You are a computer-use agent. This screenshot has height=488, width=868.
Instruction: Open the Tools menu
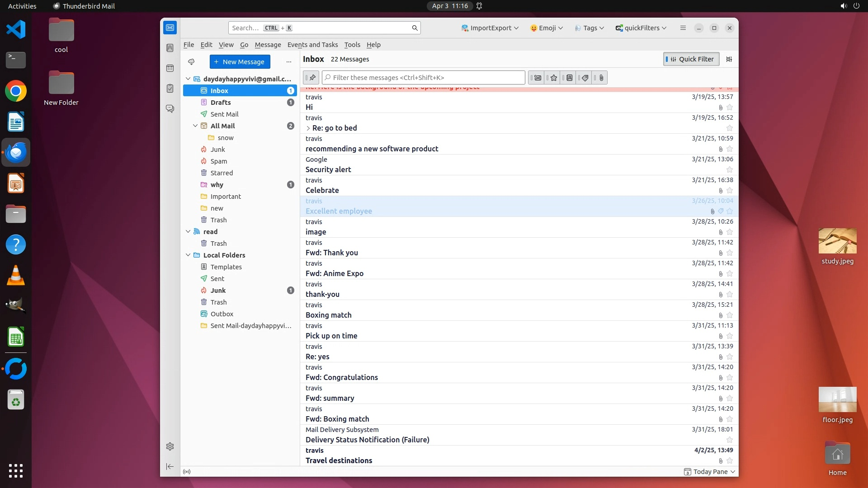click(x=352, y=45)
